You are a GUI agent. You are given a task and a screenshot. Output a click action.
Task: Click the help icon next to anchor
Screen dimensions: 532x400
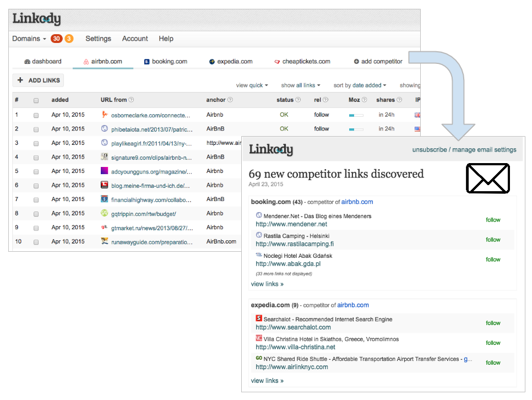click(x=230, y=100)
